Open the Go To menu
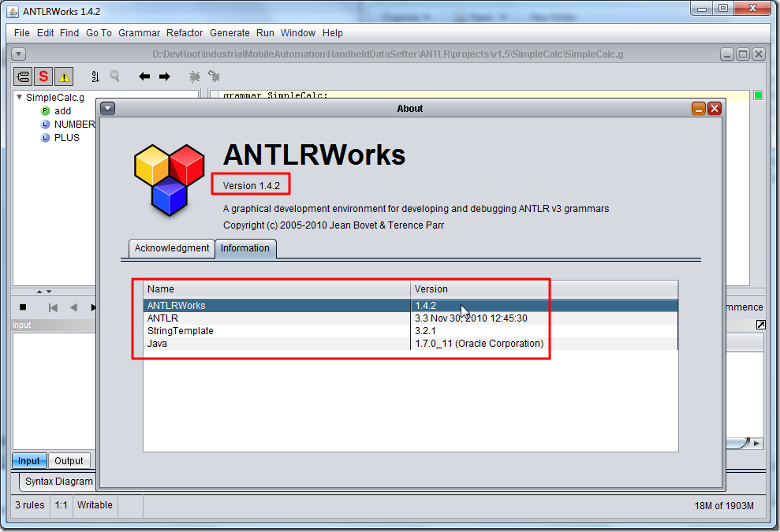 (99, 33)
